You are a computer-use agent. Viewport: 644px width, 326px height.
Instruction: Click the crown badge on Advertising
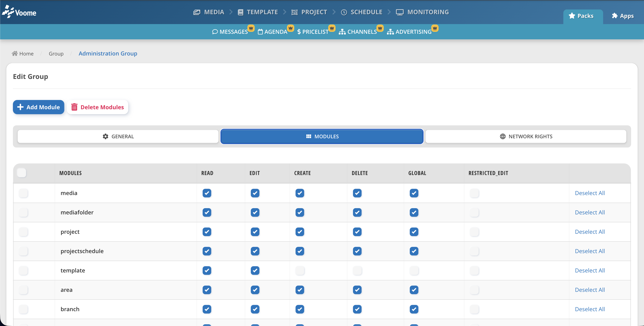(435, 28)
